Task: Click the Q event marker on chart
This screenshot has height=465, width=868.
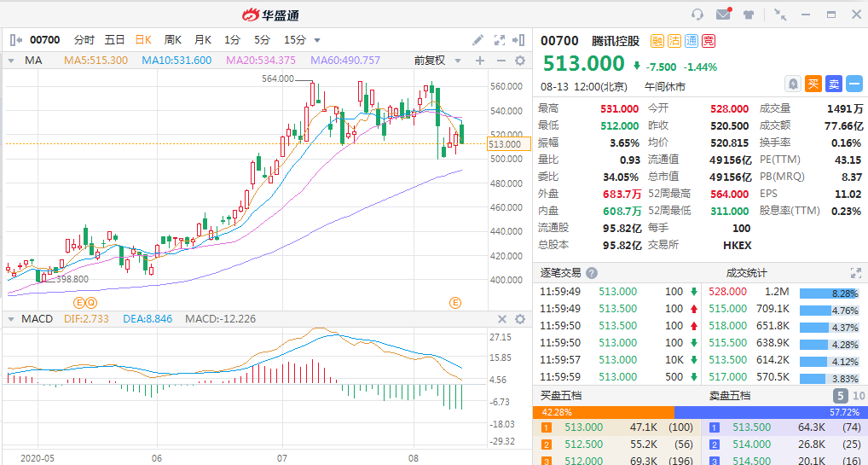Action: 90,303
